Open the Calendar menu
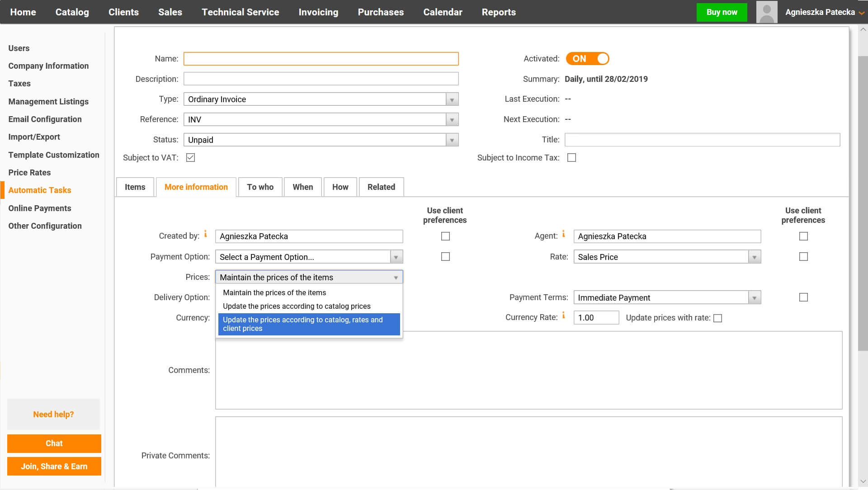This screenshot has height=490, width=868. pyautogui.click(x=443, y=12)
